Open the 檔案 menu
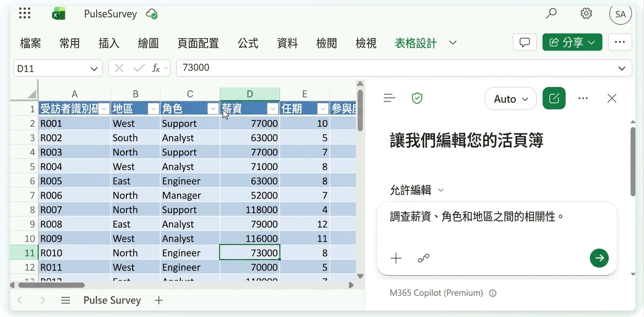 30,43
